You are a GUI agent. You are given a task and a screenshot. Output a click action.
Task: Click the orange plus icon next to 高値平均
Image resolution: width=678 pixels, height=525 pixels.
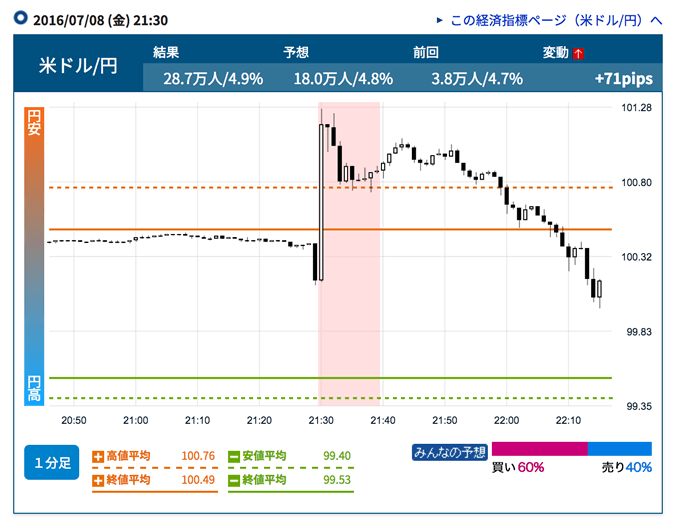pyautogui.click(x=98, y=456)
